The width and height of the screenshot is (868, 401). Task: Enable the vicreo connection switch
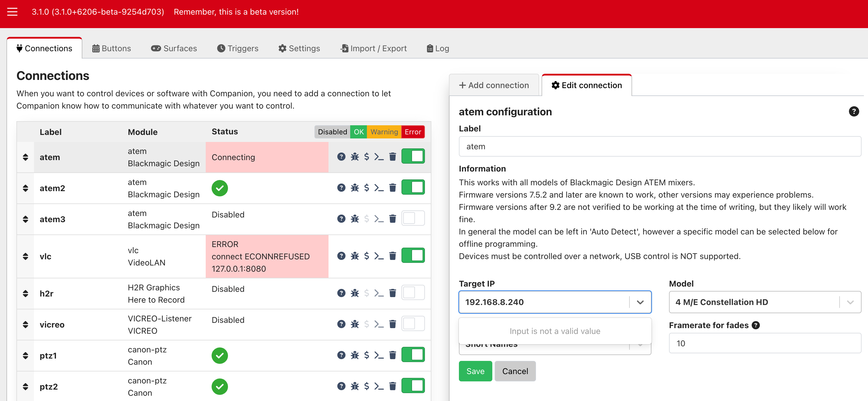pyautogui.click(x=413, y=324)
